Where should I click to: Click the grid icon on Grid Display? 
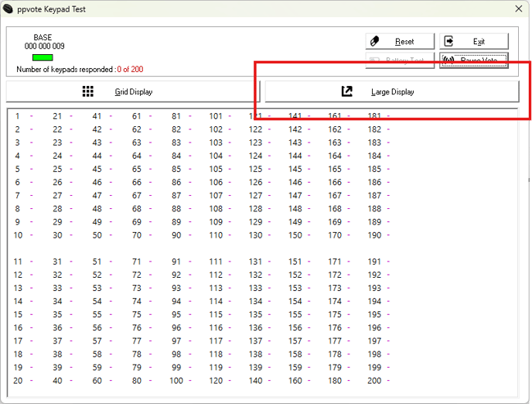(x=88, y=91)
